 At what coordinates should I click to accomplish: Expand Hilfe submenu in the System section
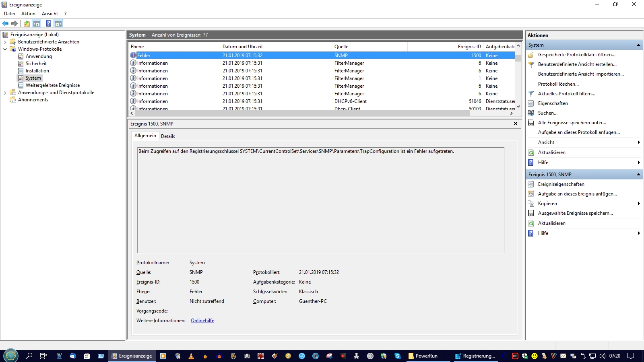[x=639, y=162]
